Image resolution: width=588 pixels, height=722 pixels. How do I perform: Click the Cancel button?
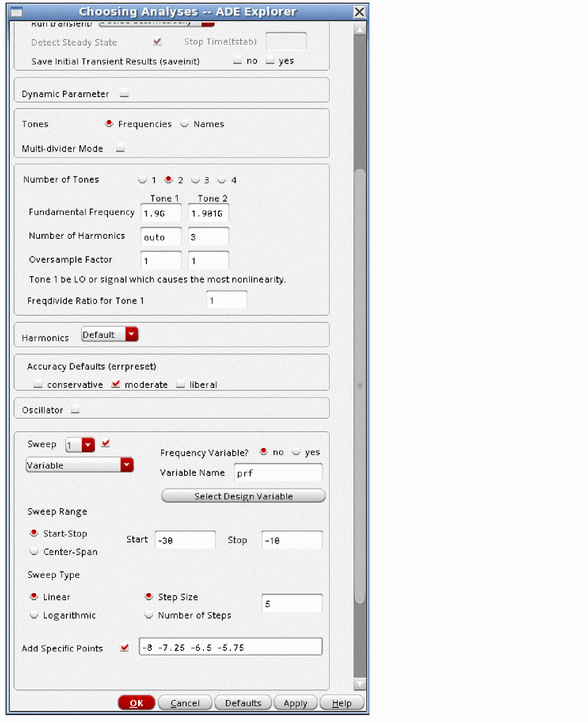coord(185,702)
